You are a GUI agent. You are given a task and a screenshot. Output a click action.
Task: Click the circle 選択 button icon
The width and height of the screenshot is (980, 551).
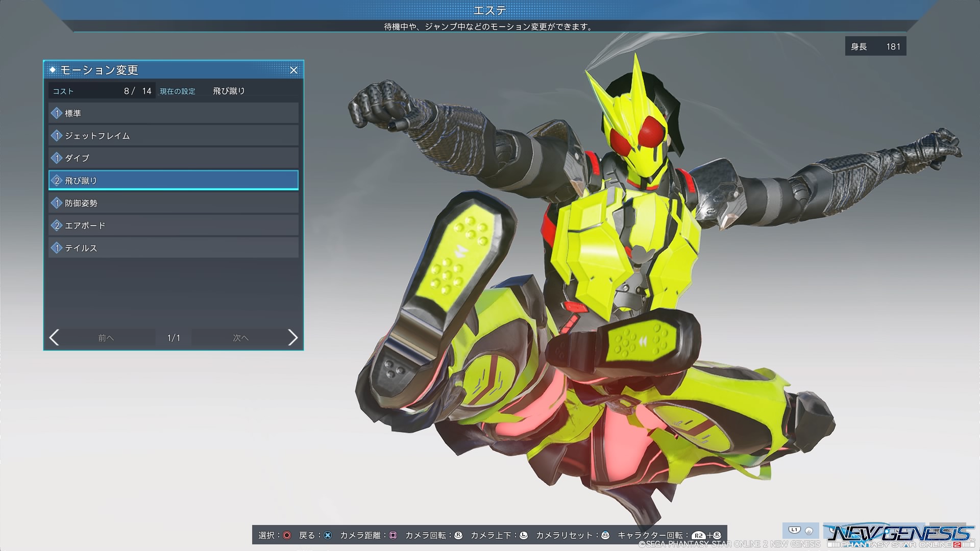click(x=287, y=535)
